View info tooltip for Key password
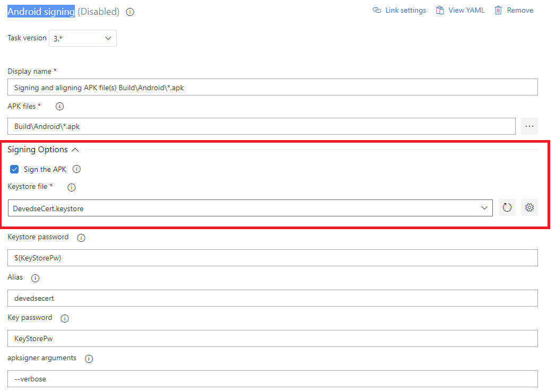The height and width of the screenshot is (392, 556). [x=64, y=318]
